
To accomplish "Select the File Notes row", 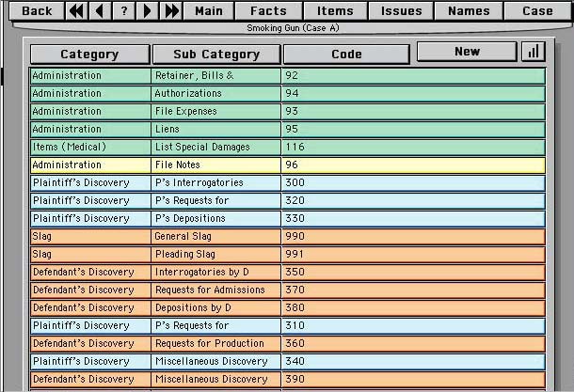I will click(288, 165).
